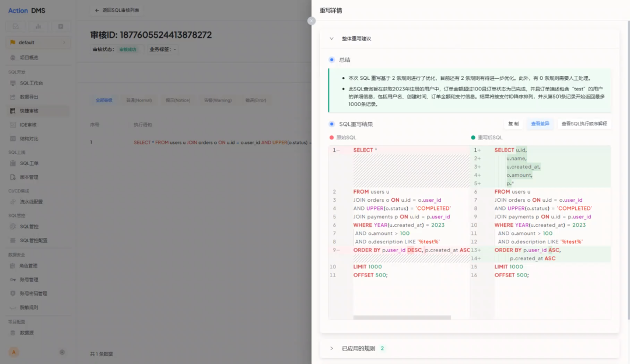Click rewritten line 16 OFFSET 500
The width and height of the screenshot is (630, 364).
512,275
